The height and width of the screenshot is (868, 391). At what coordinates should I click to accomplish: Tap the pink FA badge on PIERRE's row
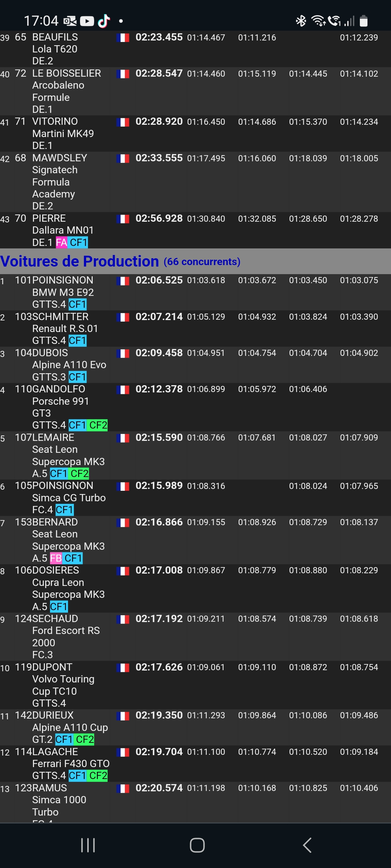pos(61,242)
